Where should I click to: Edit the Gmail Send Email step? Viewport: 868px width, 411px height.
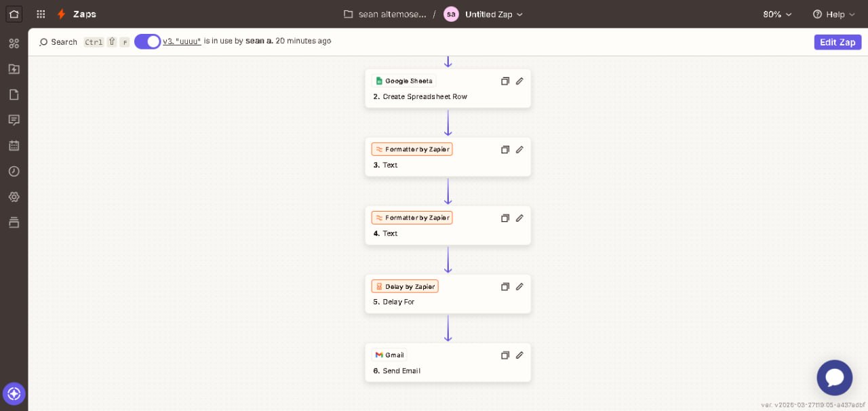click(x=519, y=355)
